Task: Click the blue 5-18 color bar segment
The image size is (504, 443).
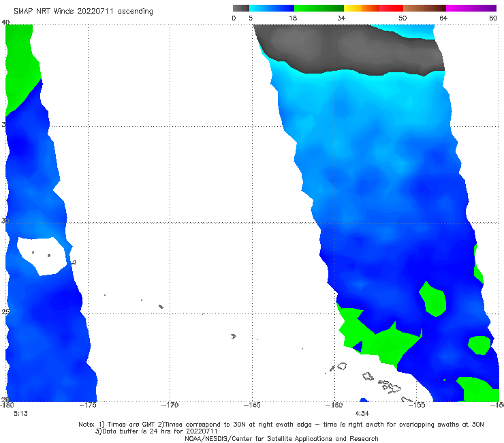Action: (x=272, y=8)
